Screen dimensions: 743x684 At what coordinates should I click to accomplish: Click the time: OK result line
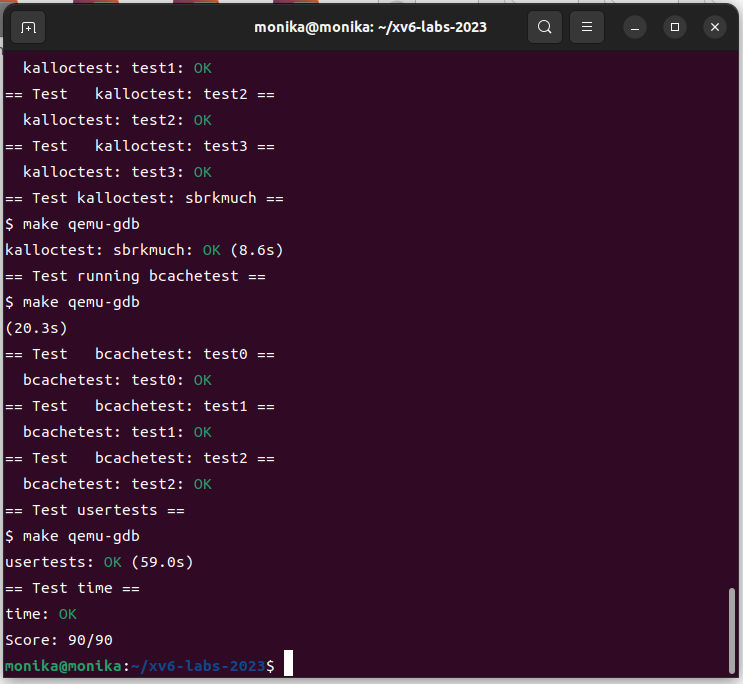click(41, 614)
